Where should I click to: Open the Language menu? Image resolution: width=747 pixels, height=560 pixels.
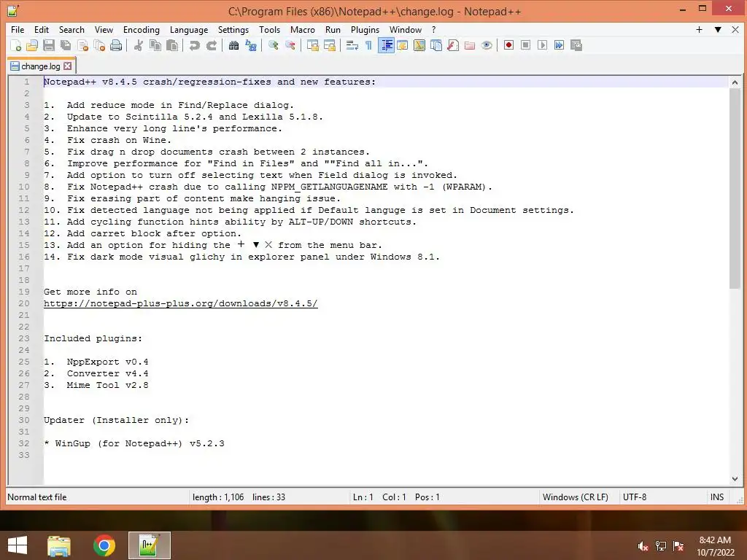[189, 29]
